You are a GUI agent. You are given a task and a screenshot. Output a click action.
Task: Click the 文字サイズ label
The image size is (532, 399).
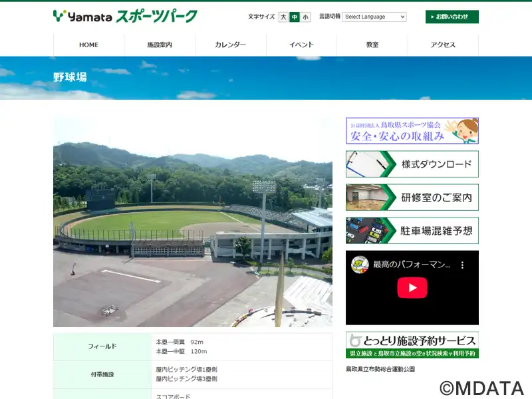click(x=261, y=17)
